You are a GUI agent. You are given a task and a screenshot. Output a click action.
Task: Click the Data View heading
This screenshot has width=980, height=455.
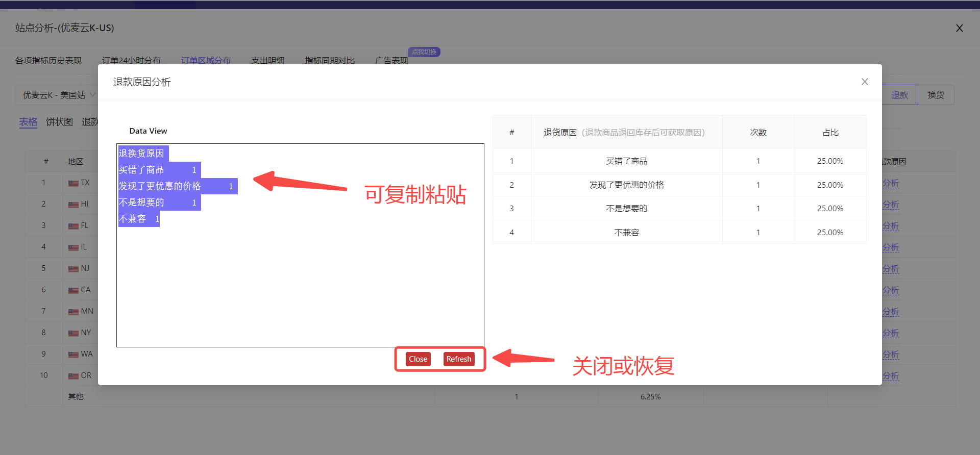(x=148, y=131)
